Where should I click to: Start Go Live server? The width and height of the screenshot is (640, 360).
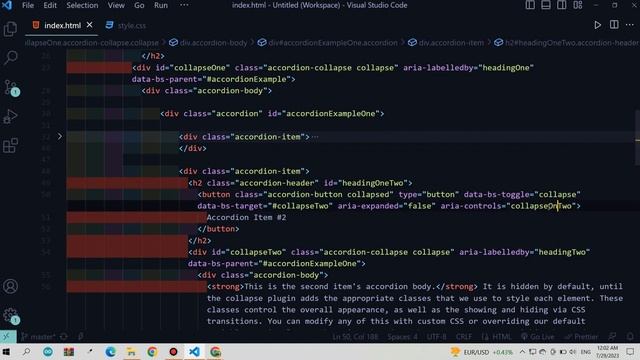tap(538, 337)
